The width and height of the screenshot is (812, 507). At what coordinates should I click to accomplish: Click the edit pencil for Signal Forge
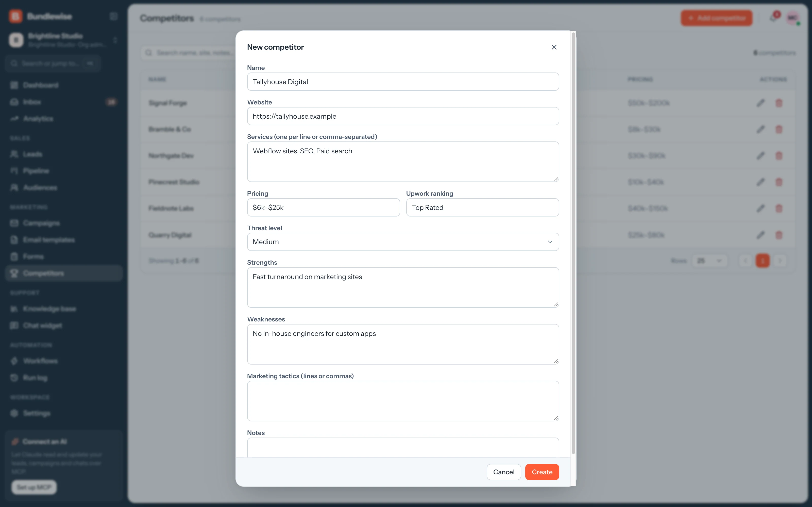click(760, 103)
